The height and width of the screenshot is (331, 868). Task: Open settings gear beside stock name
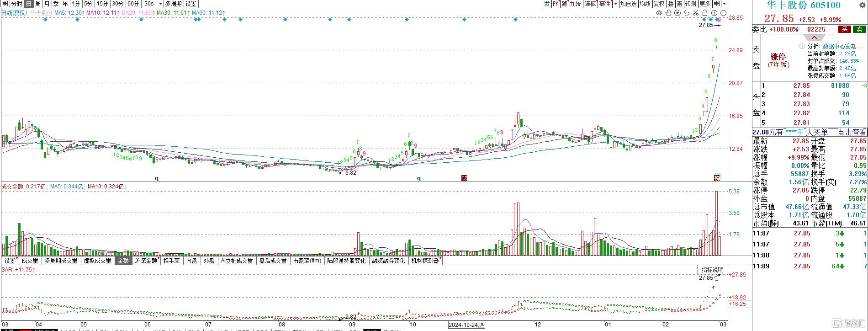coord(863,5)
